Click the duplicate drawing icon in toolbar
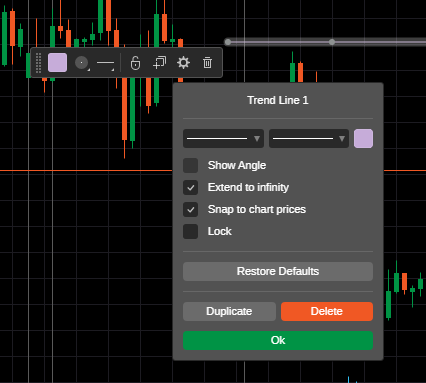 tap(159, 63)
